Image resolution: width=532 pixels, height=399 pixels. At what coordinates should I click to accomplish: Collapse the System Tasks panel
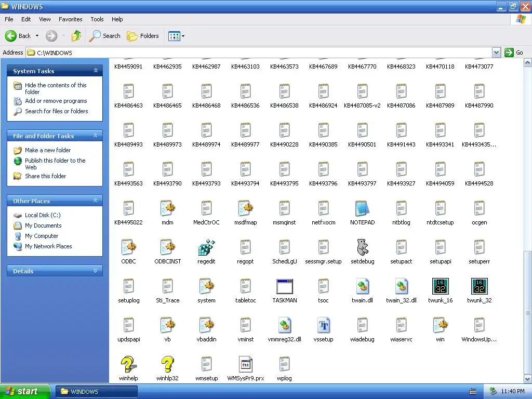coord(96,71)
